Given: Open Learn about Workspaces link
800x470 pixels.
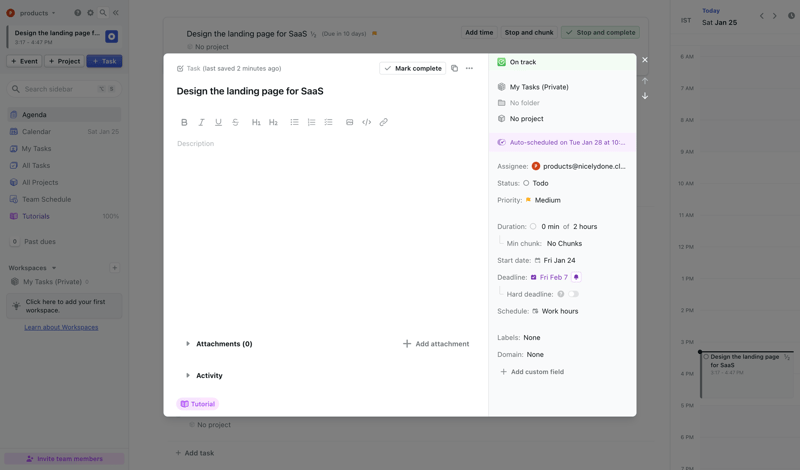Looking at the screenshot, I should (61, 327).
